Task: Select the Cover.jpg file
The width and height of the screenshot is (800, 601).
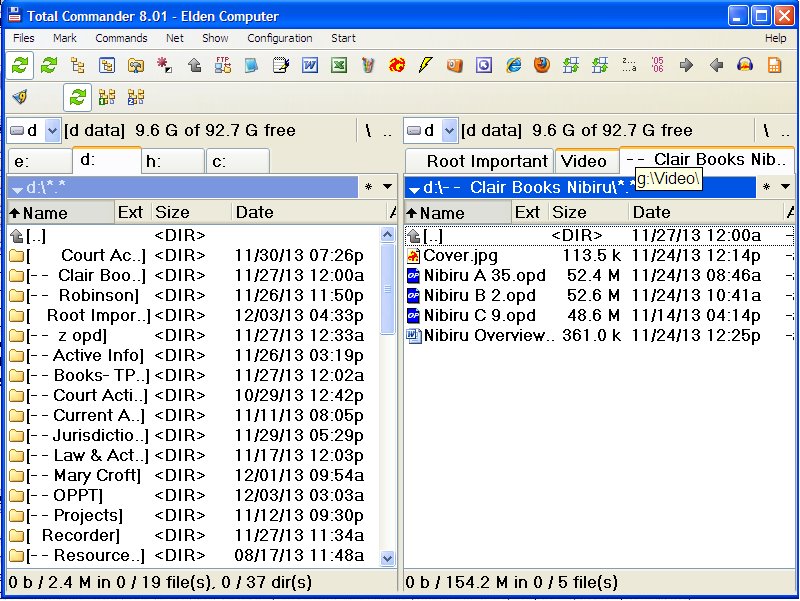Action: (599, 255)
